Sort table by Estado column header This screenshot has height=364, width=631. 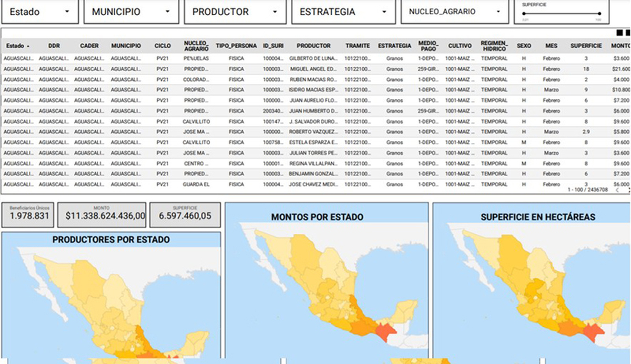point(17,46)
